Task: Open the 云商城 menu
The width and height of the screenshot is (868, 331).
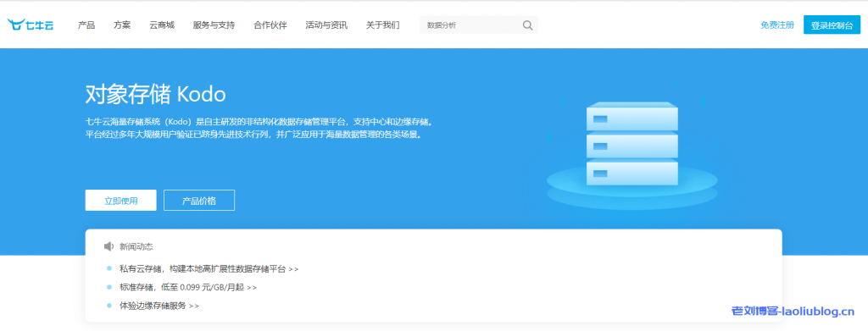Action: (x=162, y=25)
